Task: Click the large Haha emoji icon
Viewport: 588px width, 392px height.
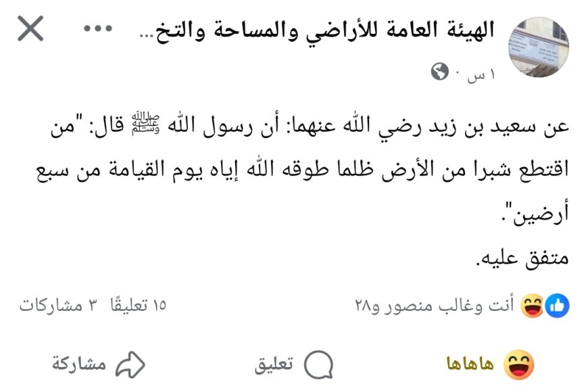Action: [x=518, y=364]
